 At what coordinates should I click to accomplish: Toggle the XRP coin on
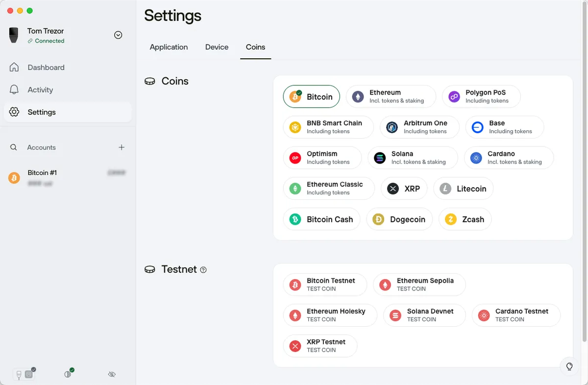pos(404,189)
